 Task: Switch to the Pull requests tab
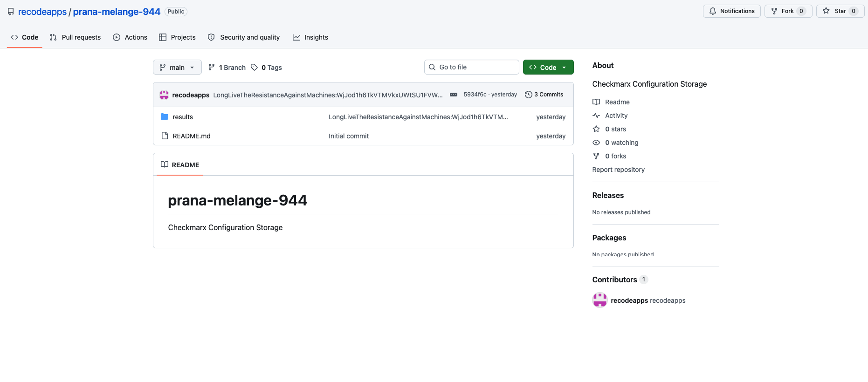(x=75, y=37)
